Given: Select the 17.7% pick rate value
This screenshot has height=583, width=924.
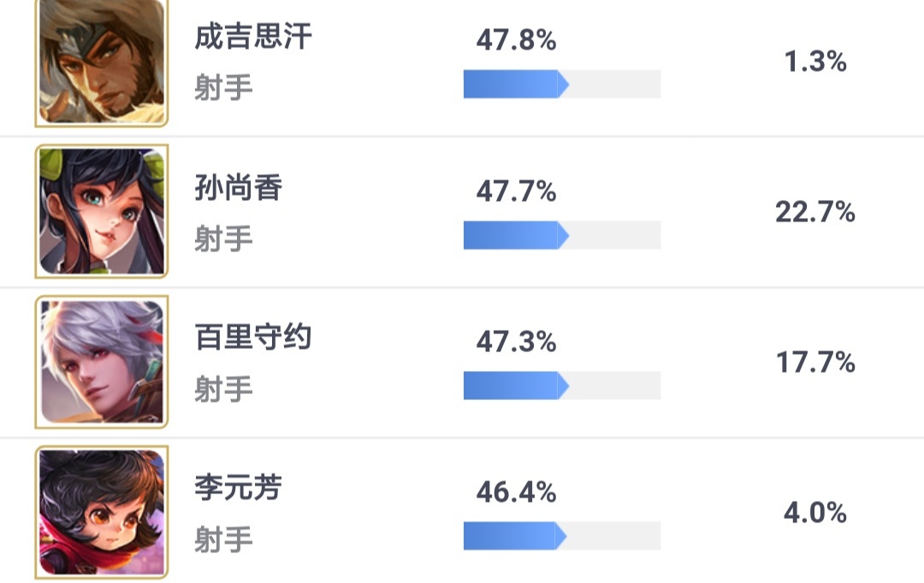Looking at the screenshot, I should point(815,362).
